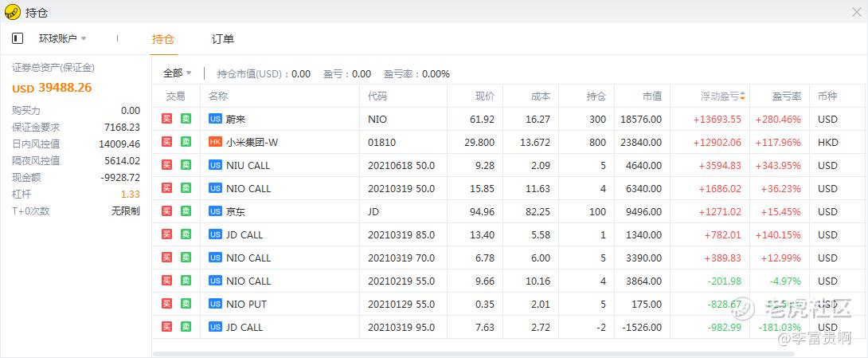Click the 现价 column header
Image resolution: width=868 pixels, height=358 pixels.
click(x=485, y=96)
